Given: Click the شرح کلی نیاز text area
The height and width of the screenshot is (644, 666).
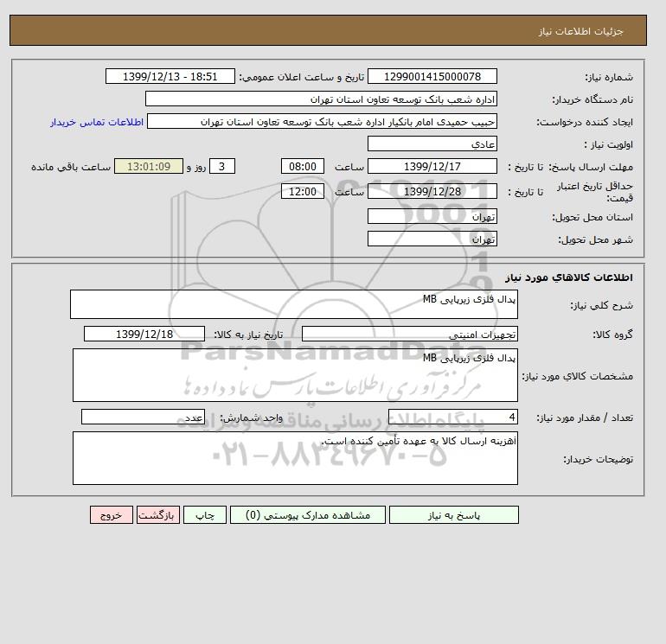Looking at the screenshot, I should click(x=294, y=304).
